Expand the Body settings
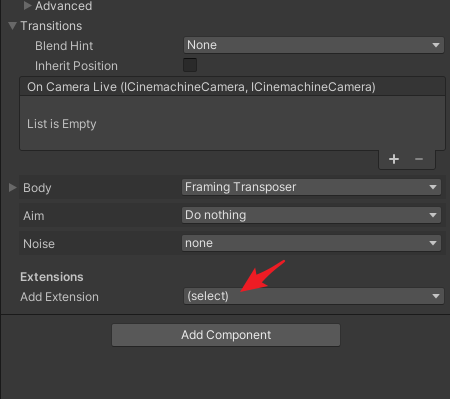Screen dimensions: 450x399 point(13,188)
